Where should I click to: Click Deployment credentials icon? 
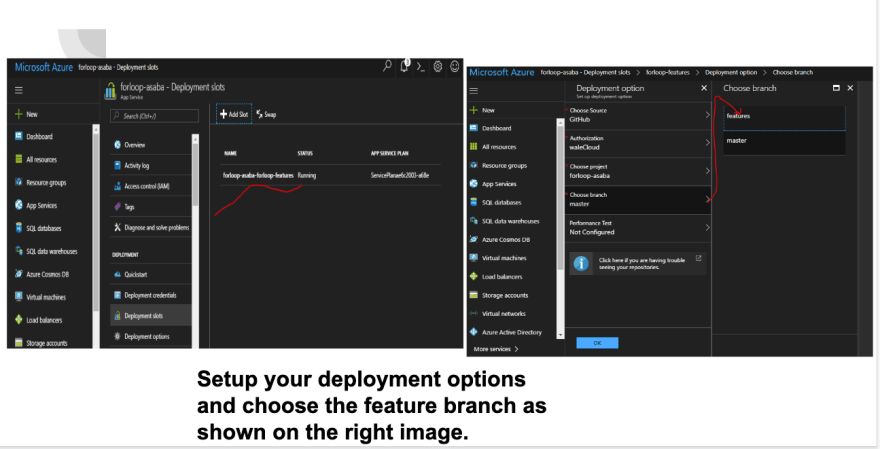(x=117, y=295)
